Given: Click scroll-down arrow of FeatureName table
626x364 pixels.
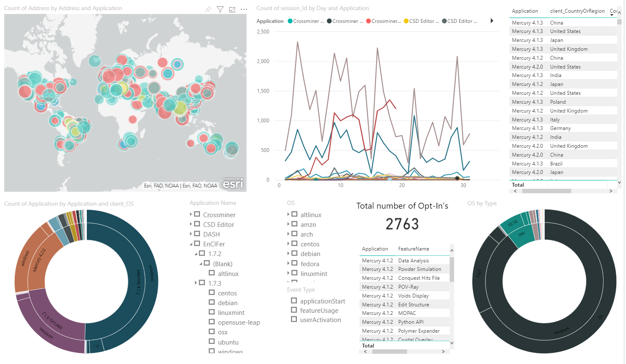Looking at the screenshot, I should (x=451, y=343).
